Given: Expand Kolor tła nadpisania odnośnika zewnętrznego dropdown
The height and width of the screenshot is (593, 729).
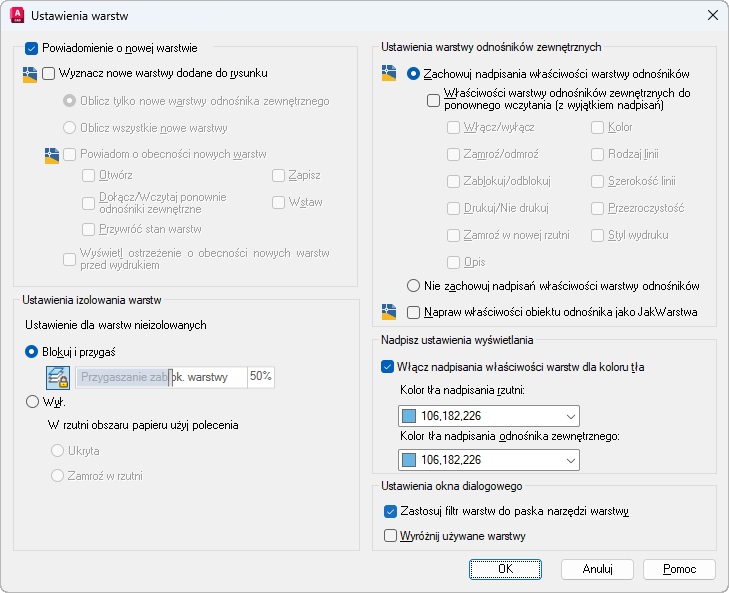Looking at the screenshot, I should (570, 460).
